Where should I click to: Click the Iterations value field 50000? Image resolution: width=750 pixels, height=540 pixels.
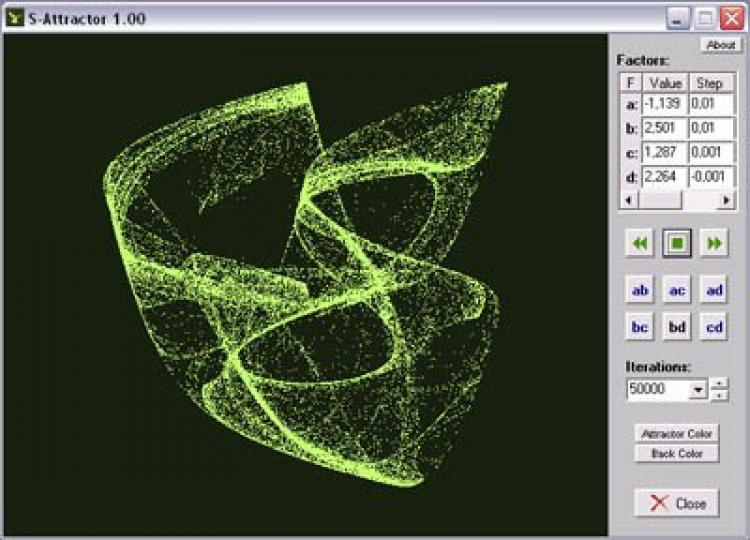(x=659, y=390)
